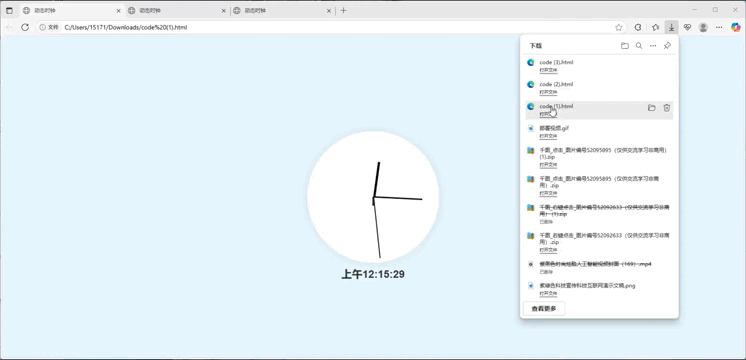Viewport: 746px width, 360px height.
Task: Open the user profile avatar
Action: tap(703, 28)
